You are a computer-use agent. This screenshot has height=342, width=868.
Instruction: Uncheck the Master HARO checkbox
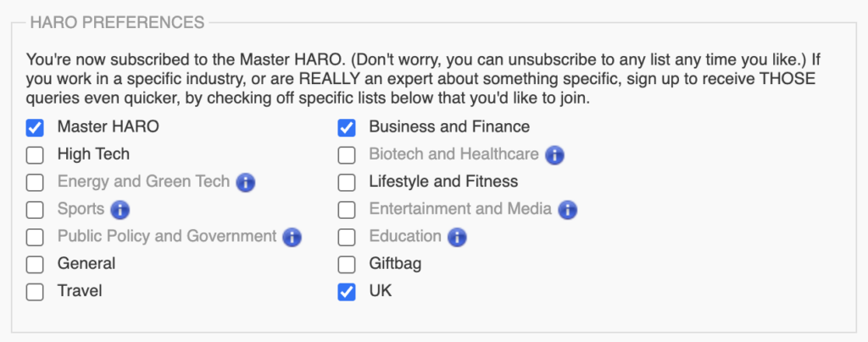tap(35, 128)
